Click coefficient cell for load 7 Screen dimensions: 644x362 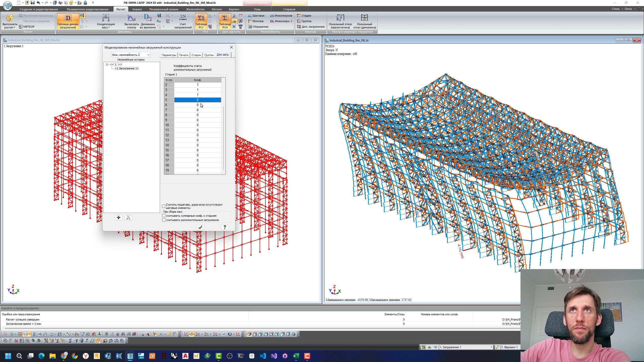[x=197, y=110]
